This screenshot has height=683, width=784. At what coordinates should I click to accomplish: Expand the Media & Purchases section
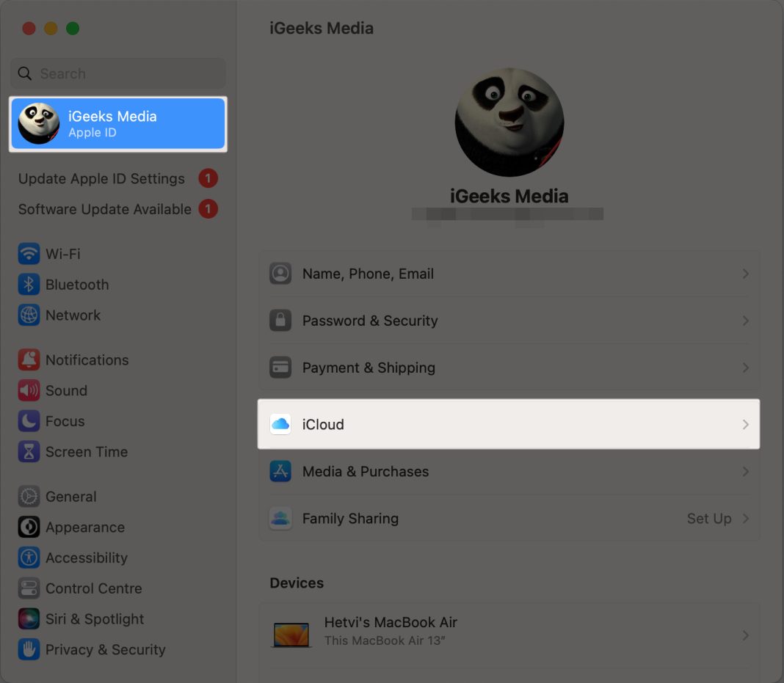tap(509, 471)
